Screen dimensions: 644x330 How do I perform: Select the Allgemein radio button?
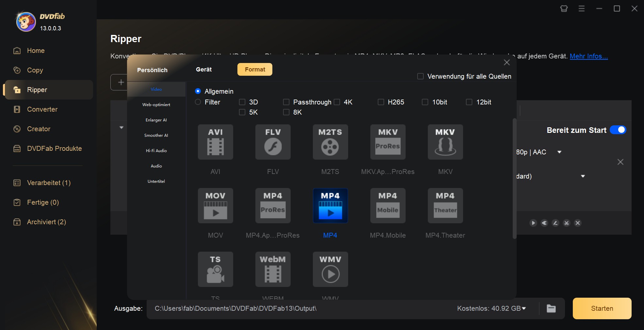[198, 91]
